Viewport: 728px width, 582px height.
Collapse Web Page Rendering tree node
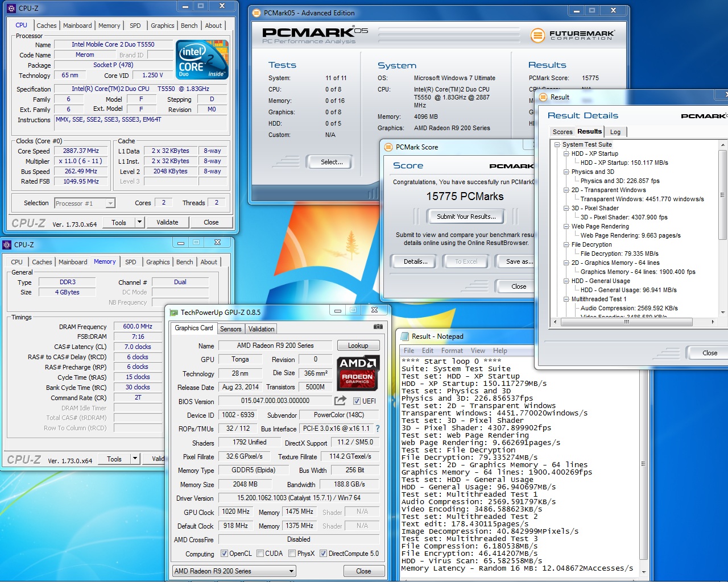(566, 226)
